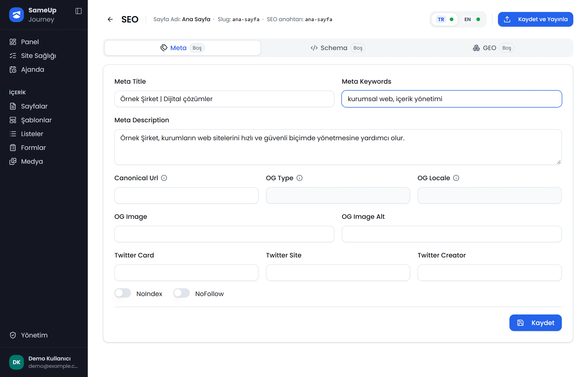Click the description textarea resize handle
This screenshot has width=588, height=377.
[558, 162]
